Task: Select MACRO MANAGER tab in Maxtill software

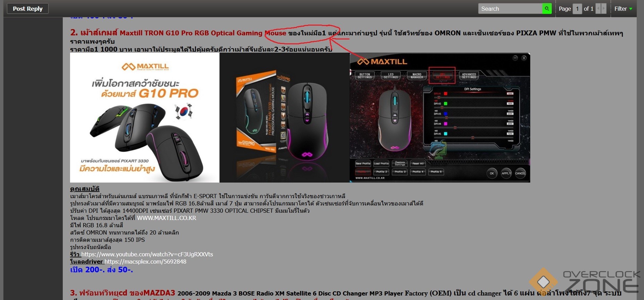Action: pyautogui.click(x=417, y=76)
